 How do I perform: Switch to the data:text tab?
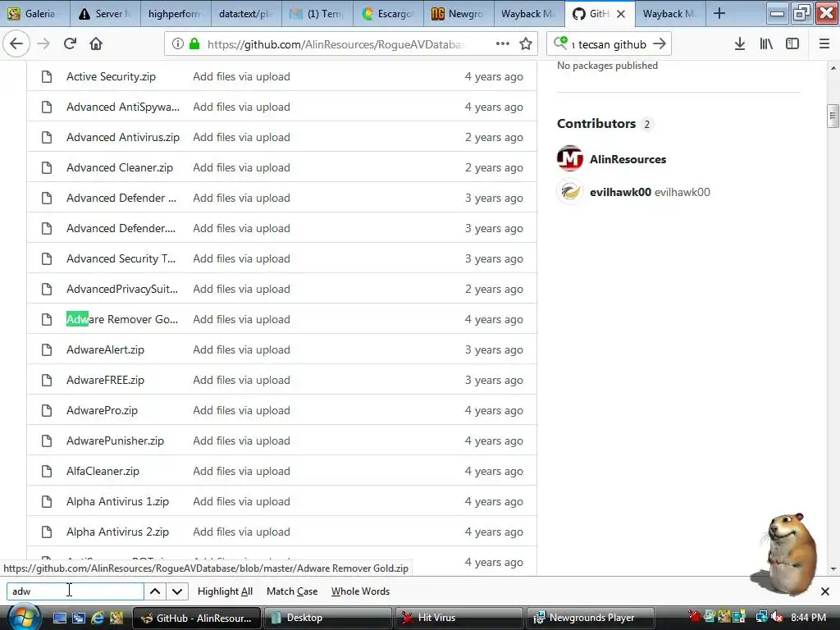point(246,13)
